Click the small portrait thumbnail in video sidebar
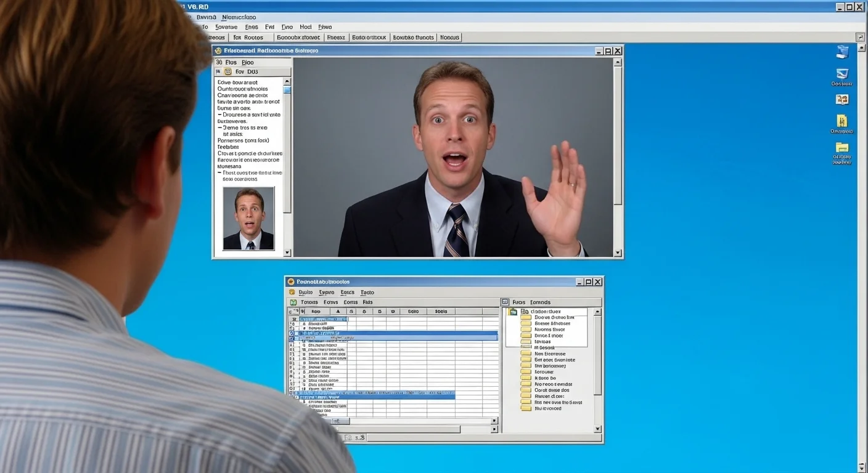868x473 pixels. pyautogui.click(x=248, y=219)
